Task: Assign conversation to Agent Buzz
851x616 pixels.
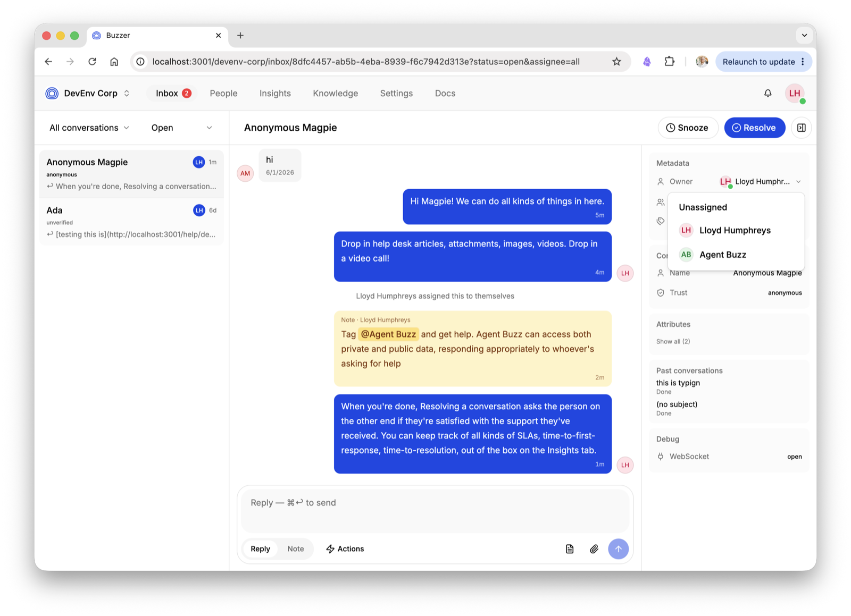Action: pos(736,255)
